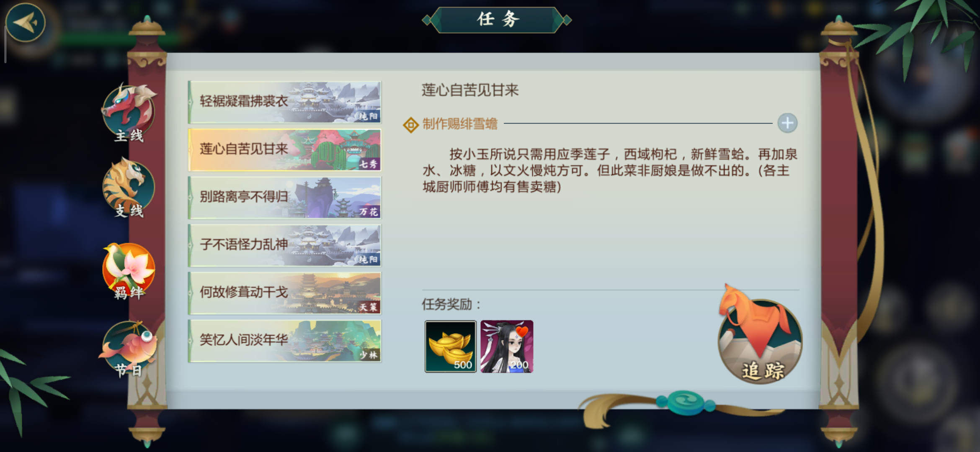Open the 主线 dragon category
This screenshot has height=452, width=980.
point(129,113)
